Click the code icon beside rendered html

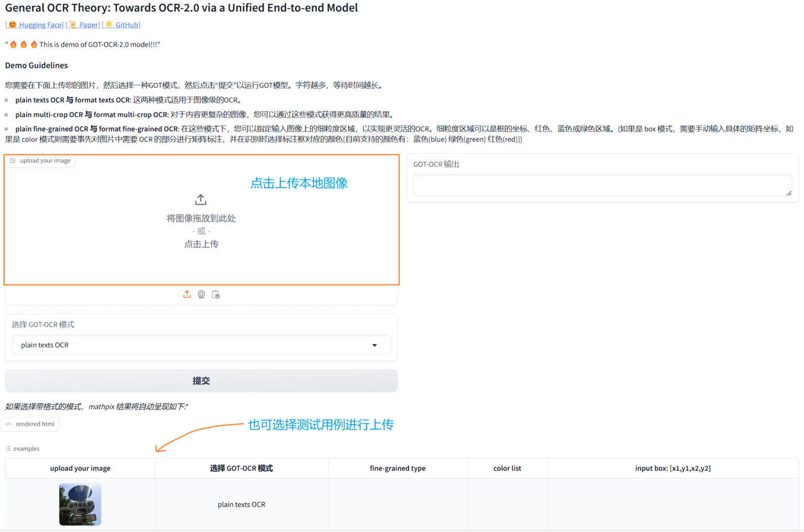[8, 424]
